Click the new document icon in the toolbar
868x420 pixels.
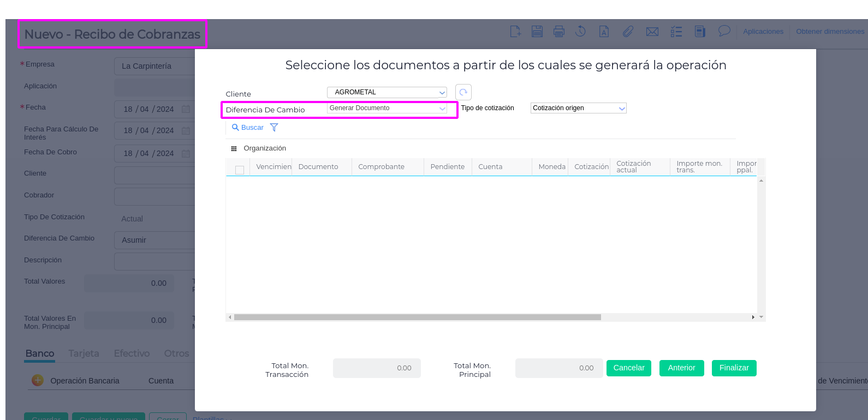[x=515, y=32]
